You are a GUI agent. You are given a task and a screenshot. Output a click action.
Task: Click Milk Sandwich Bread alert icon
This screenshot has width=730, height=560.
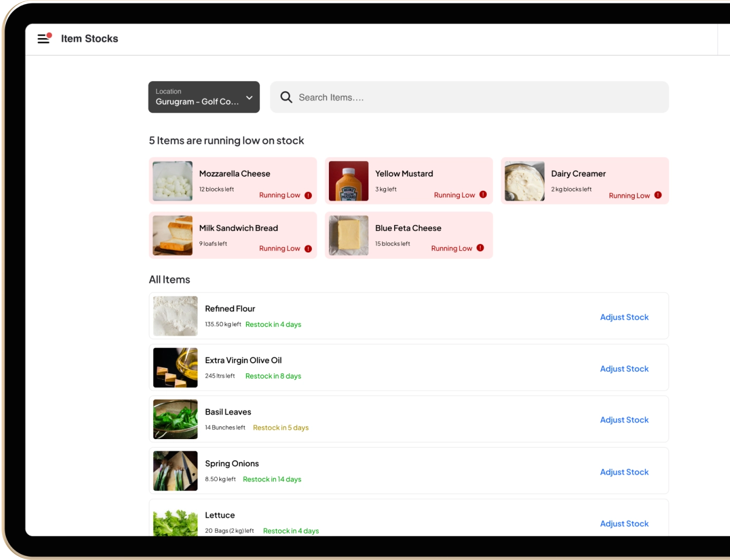click(308, 249)
